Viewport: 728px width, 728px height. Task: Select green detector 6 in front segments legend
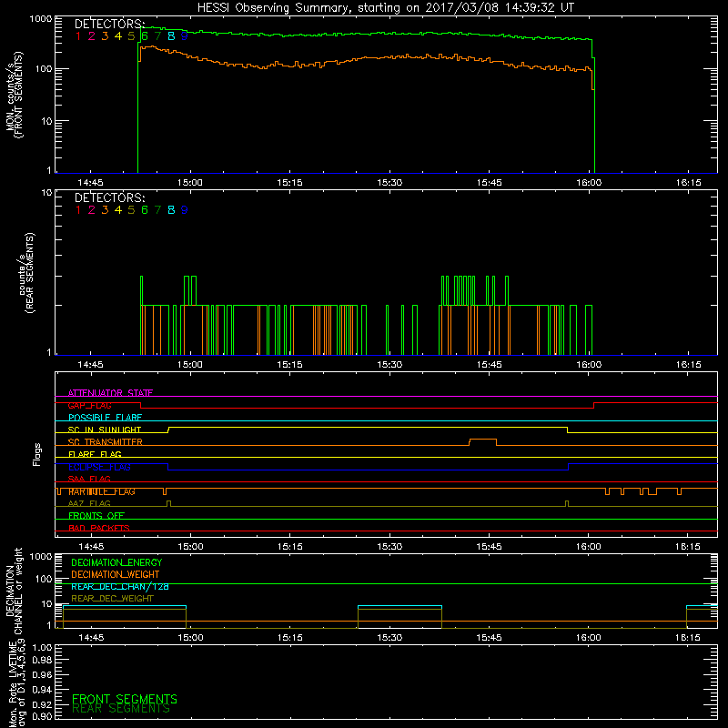tap(145, 36)
